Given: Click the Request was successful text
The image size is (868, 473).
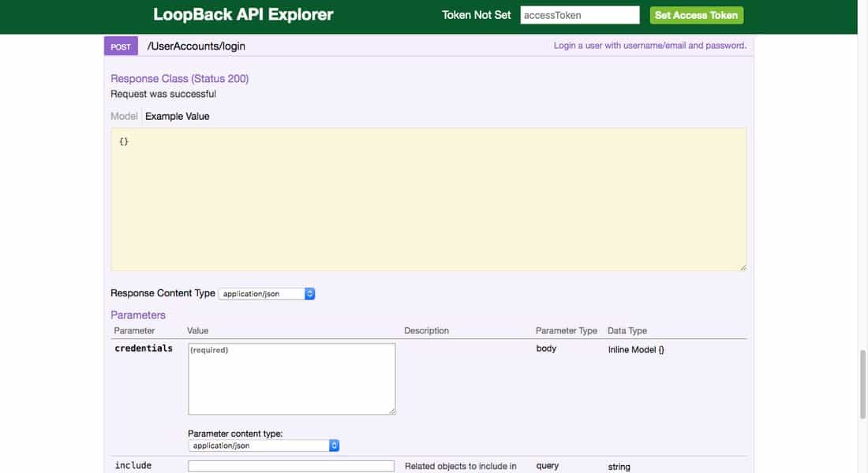Looking at the screenshot, I should (163, 94).
